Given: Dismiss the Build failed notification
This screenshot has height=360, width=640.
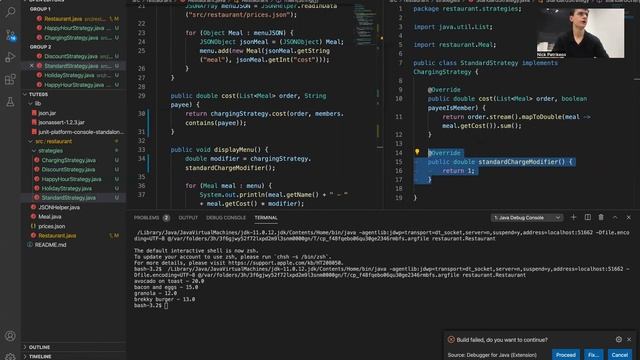Looking at the screenshot, I should (x=629, y=339).
